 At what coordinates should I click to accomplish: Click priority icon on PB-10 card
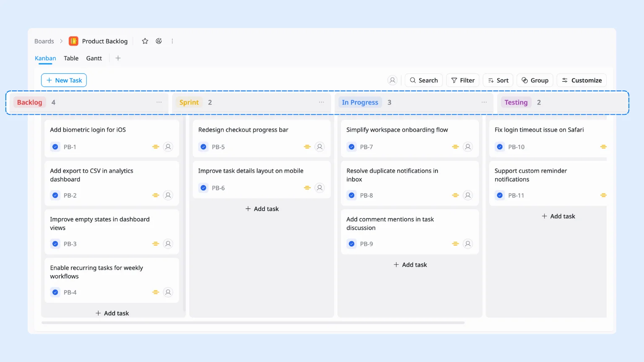pyautogui.click(x=603, y=147)
